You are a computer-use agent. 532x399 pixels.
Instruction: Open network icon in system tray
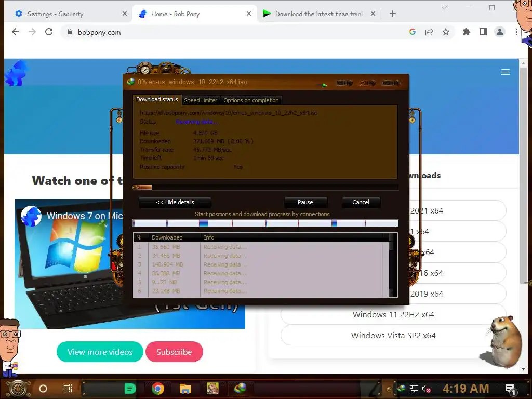coord(414,389)
